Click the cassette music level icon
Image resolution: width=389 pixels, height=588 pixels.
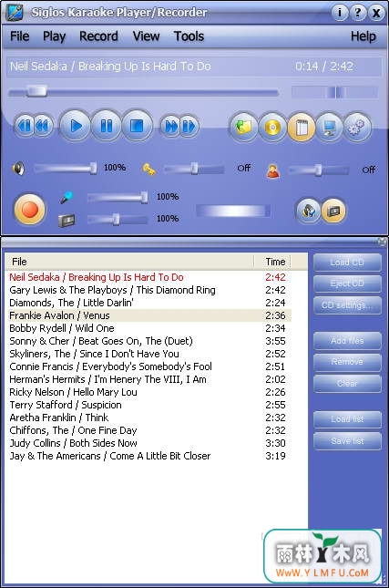(x=67, y=221)
